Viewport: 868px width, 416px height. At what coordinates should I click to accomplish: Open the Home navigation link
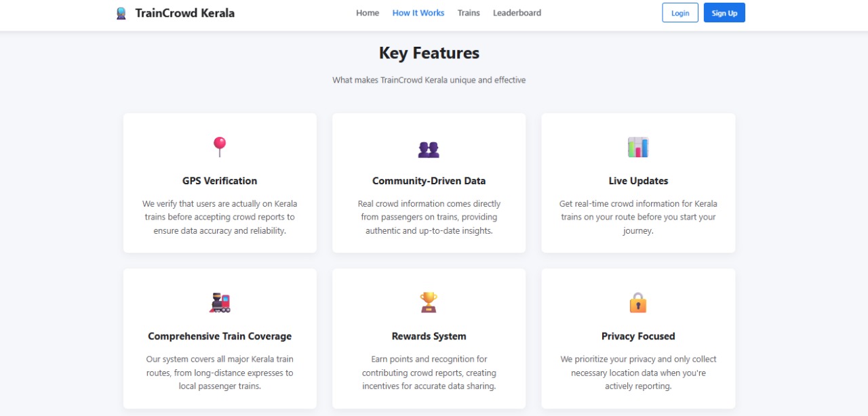click(368, 13)
